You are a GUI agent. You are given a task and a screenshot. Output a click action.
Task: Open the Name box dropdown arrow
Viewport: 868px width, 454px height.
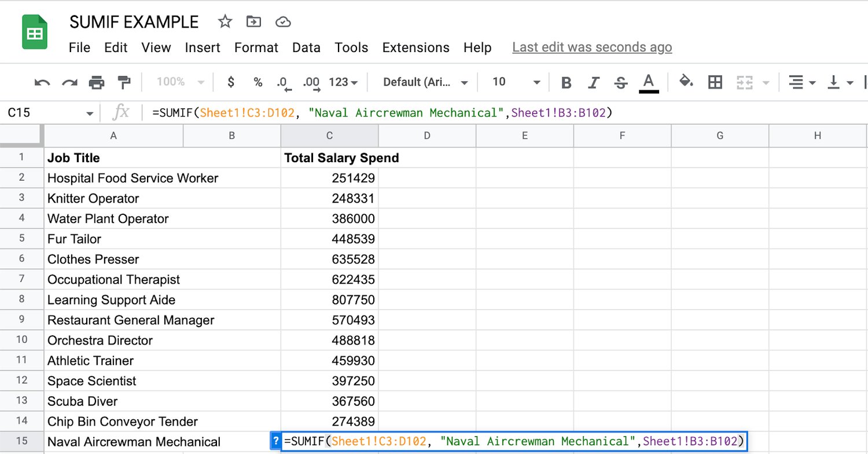(x=90, y=113)
